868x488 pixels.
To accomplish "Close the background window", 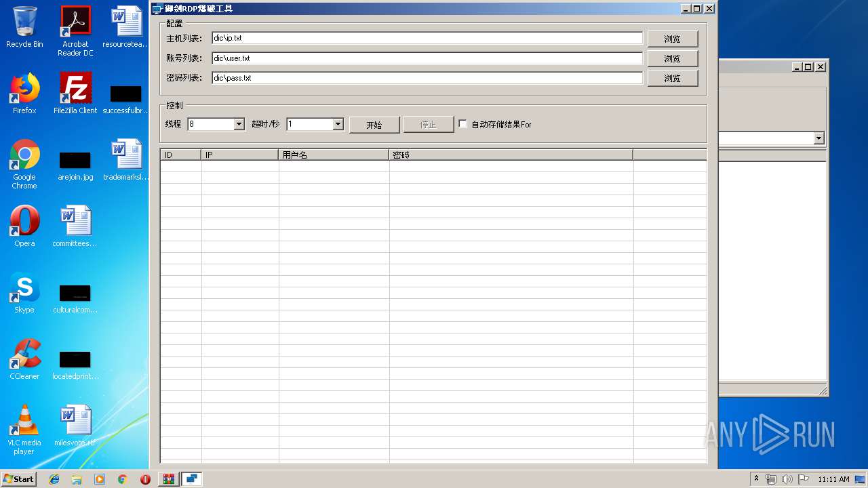I will click(x=821, y=66).
